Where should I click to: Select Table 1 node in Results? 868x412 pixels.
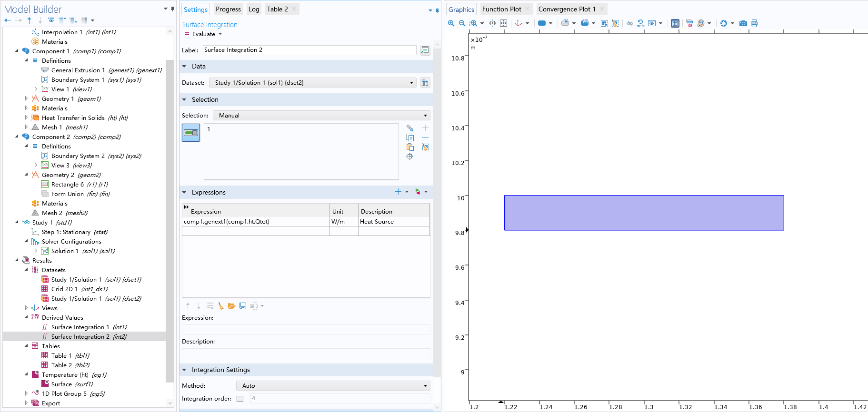[x=61, y=355]
